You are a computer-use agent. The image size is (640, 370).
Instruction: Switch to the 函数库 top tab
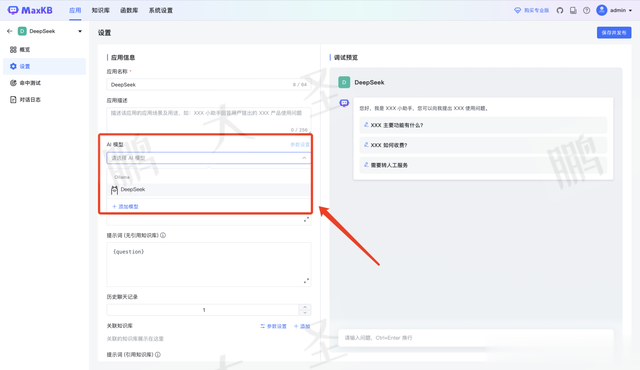129,10
